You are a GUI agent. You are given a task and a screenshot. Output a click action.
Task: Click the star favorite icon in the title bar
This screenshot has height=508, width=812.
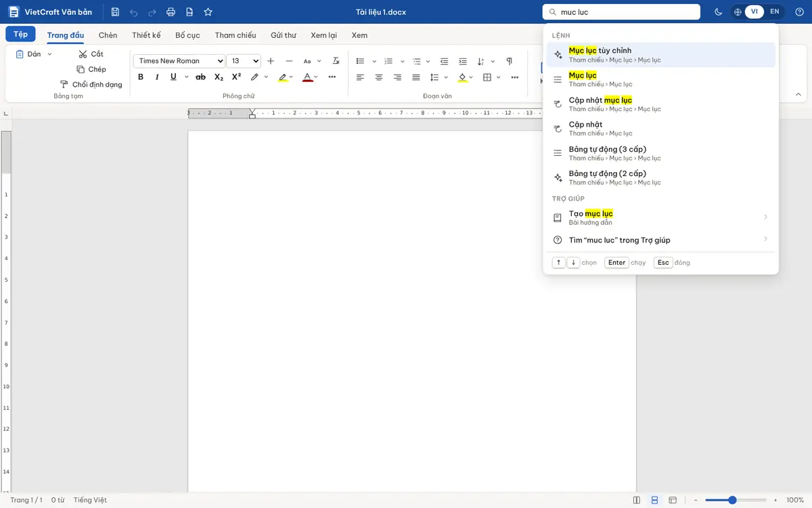point(208,12)
